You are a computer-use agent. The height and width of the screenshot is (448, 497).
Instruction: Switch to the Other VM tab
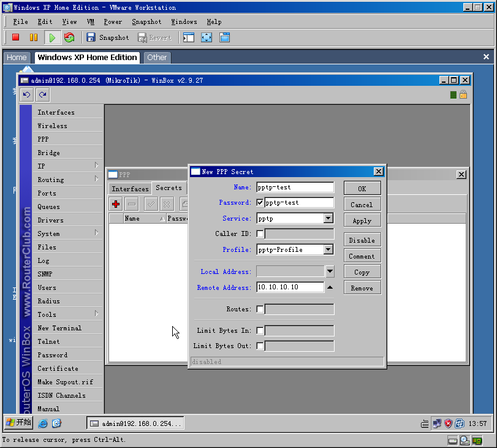pyautogui.click(x=157, y=58)
